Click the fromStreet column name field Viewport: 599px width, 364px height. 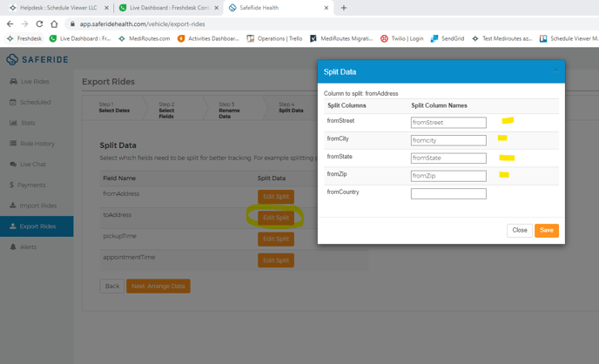448,123
